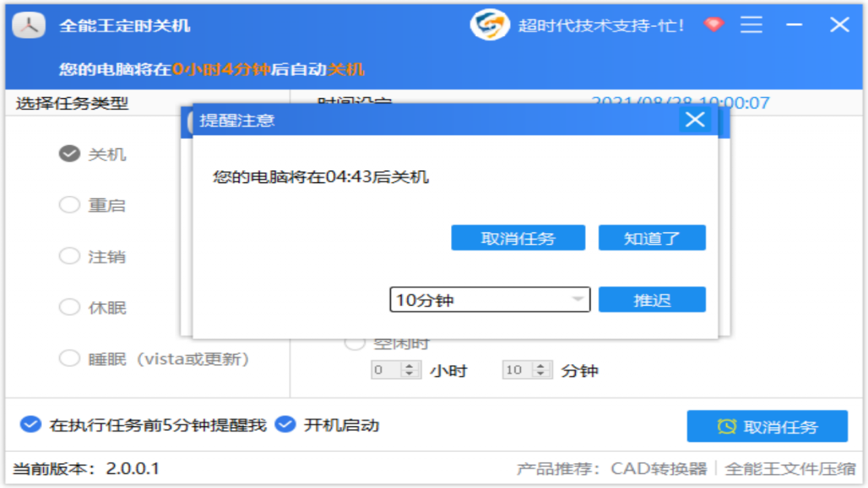This screenshot has height=488, width=868.
Task: Open the 10分钟 postpone duration dropdown
Action: 576,299
